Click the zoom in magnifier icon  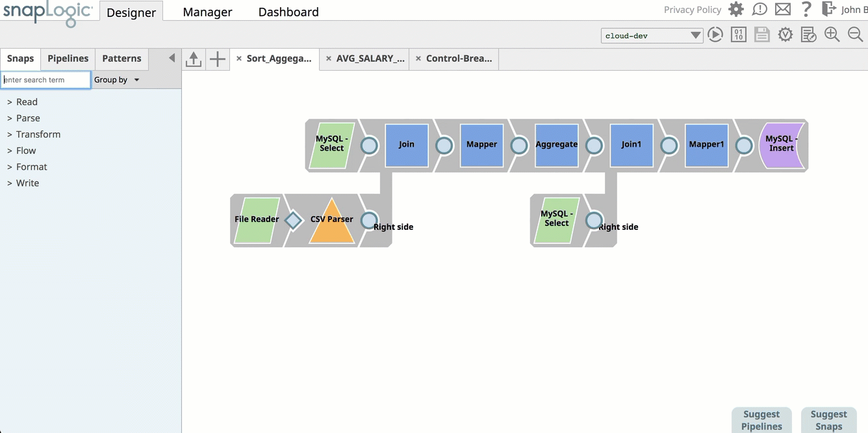pyautogui.click(x=832, y=35)
